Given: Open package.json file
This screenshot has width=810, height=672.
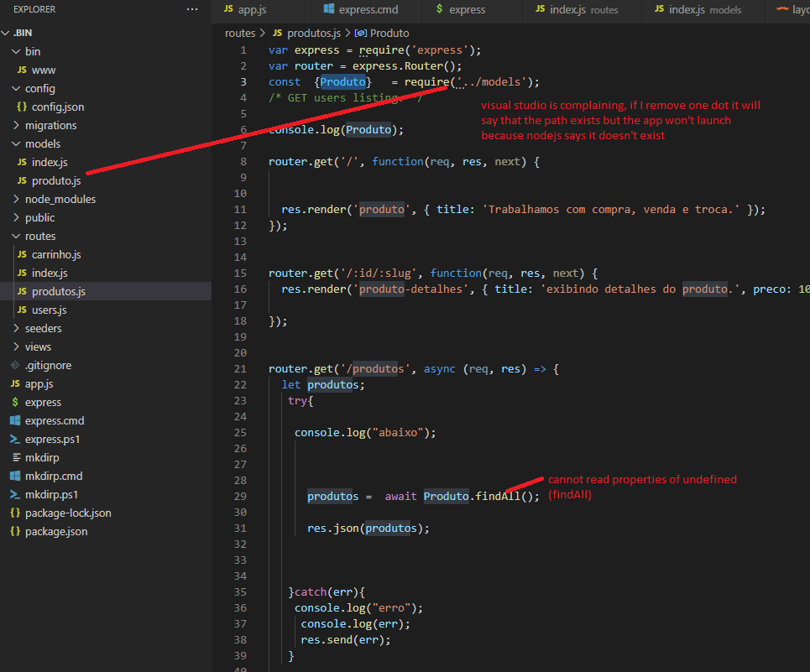Looking at the screenshot, I should pyautogui.click(x=56, y=532).
